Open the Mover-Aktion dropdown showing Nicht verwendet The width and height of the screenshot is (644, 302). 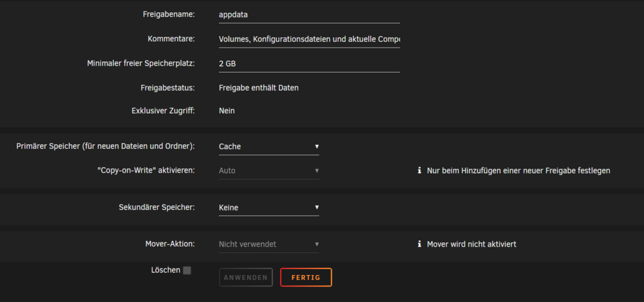tap(269, 244)
